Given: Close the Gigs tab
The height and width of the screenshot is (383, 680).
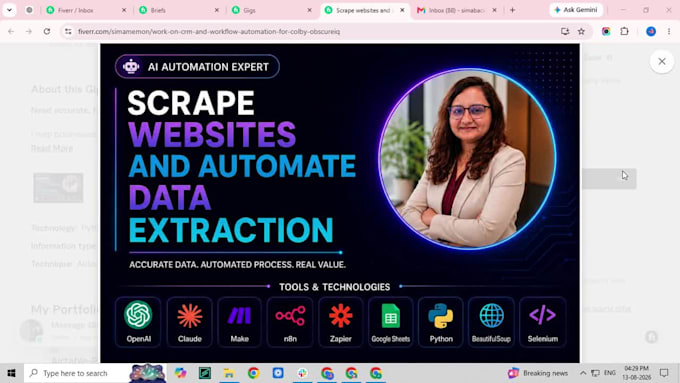Looking at the screenshot, I should (309, 10).
